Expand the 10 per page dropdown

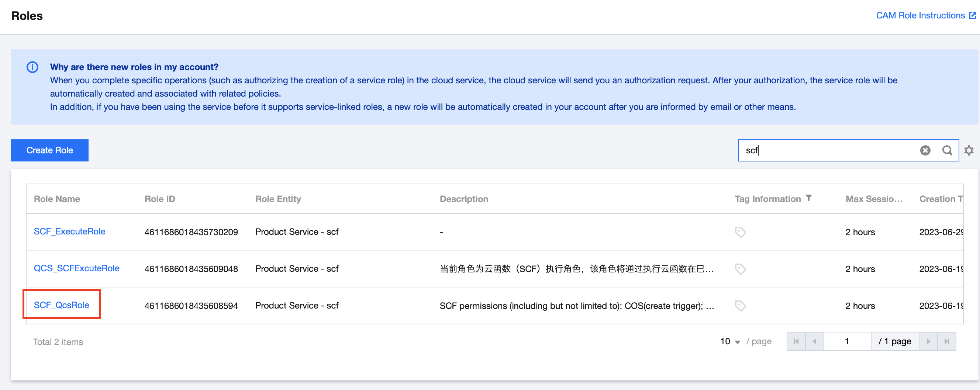(x=730, y=341)
